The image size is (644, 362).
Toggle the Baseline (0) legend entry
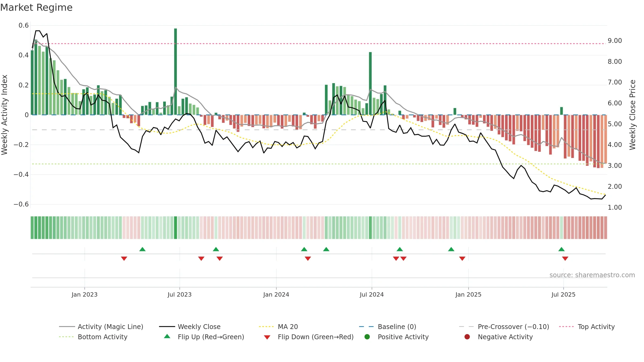(x=387, y=327)
